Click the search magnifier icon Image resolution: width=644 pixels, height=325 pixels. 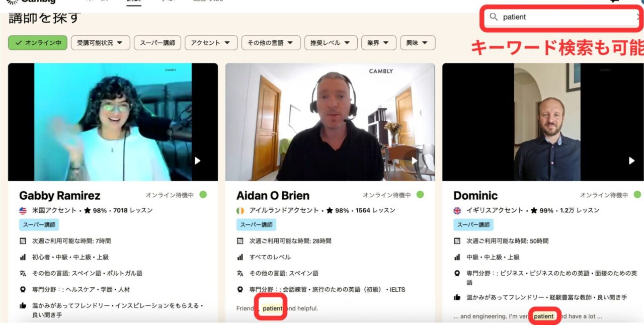(494, 17)
